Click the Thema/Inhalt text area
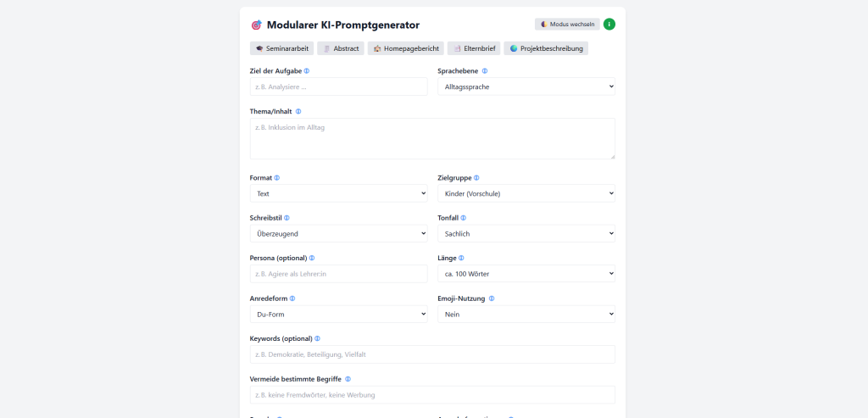 pos(432,138)
